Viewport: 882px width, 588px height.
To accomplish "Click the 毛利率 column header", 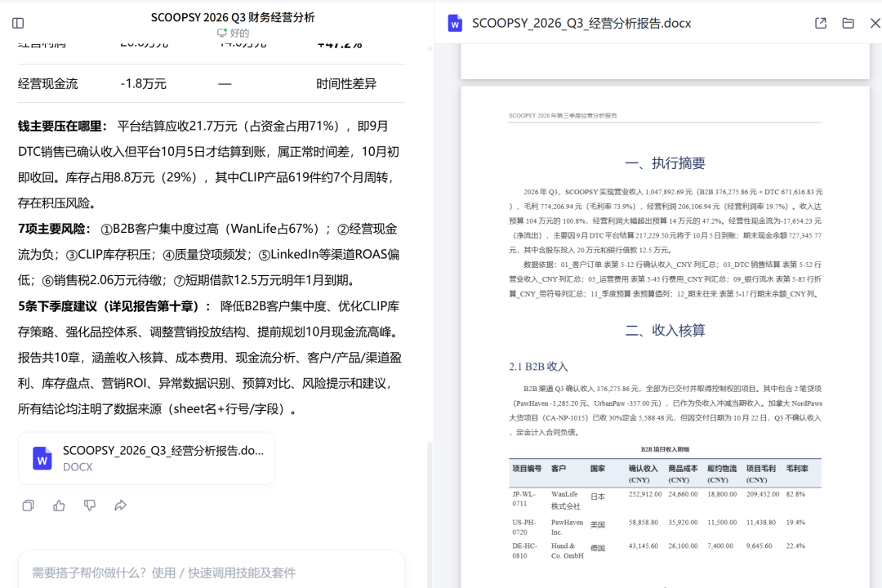I will click(796, 468).
